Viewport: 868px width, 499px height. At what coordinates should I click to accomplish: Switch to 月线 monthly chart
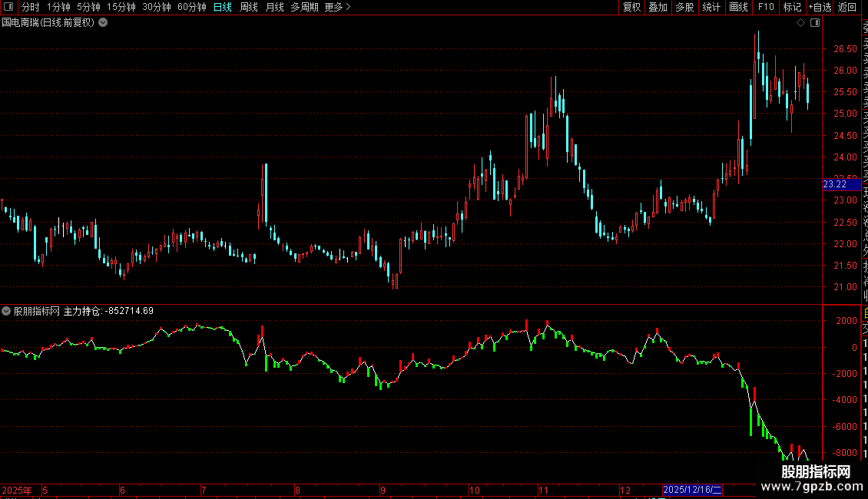(274, 7)
